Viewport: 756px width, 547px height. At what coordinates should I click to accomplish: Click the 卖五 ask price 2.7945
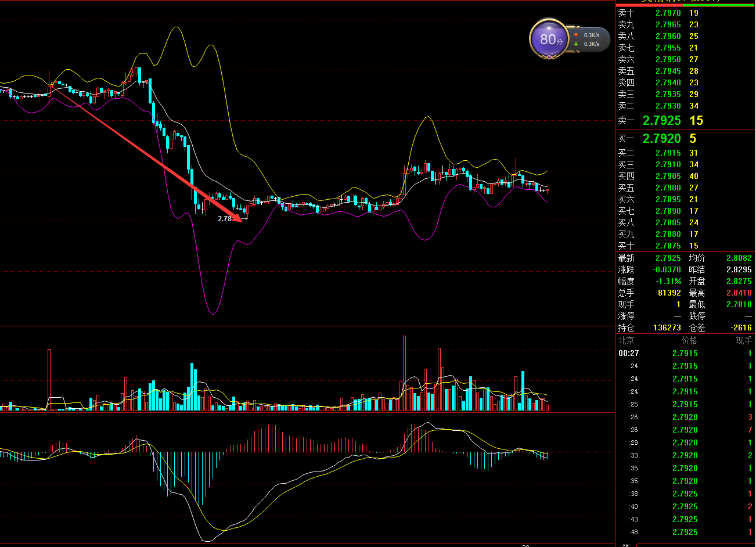[x=668, y=71]
